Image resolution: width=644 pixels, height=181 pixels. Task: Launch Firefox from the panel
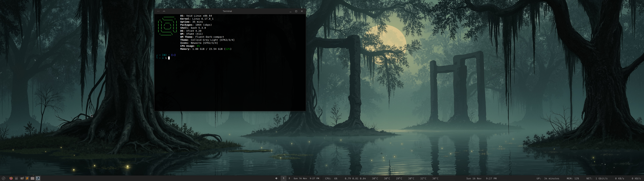click(x=11, y=178)
